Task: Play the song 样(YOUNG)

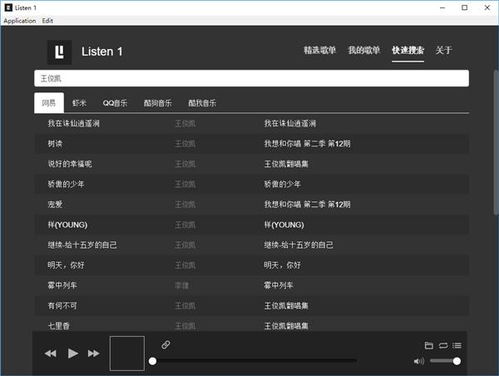Action: 68,225
